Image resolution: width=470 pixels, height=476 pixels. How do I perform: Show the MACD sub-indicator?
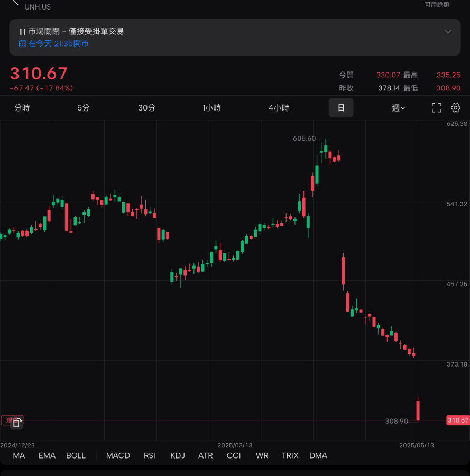point(118,455)
